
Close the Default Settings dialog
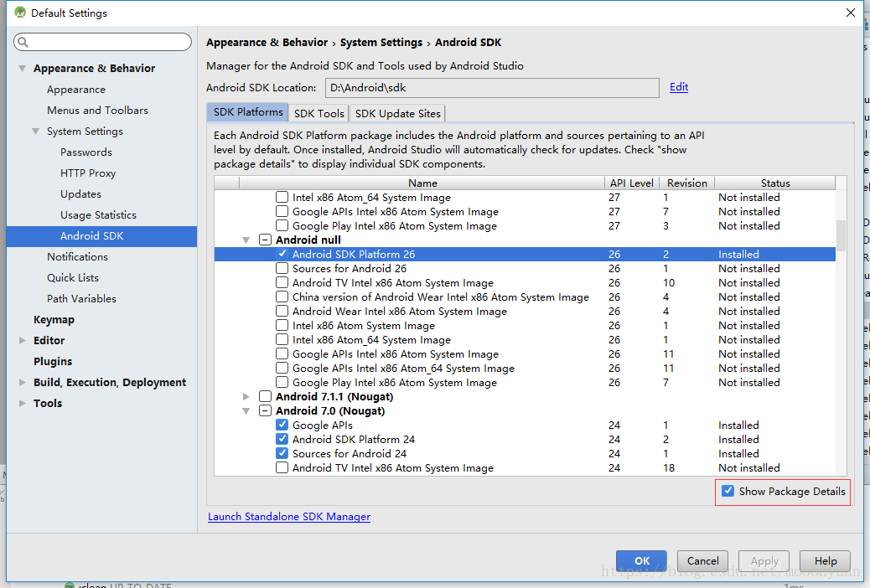tap(850, 13)
